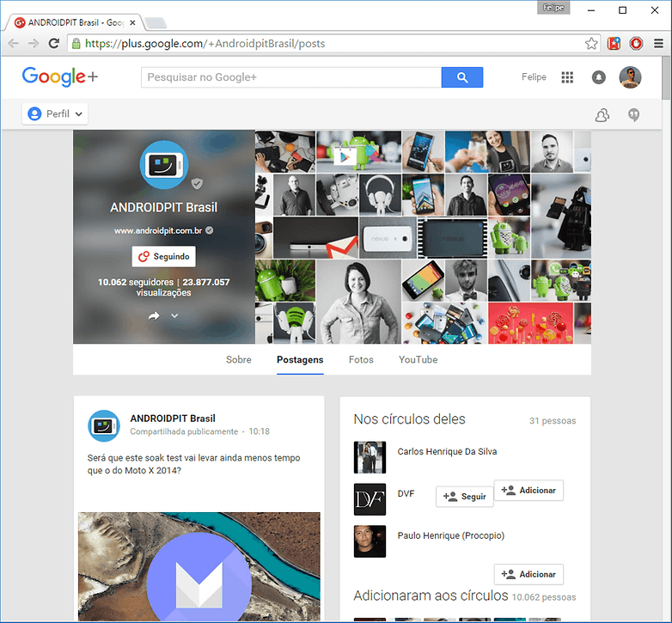The image size is (672, 623).
Task: Reload the page with the refresh icon
Action: (53, 43)
